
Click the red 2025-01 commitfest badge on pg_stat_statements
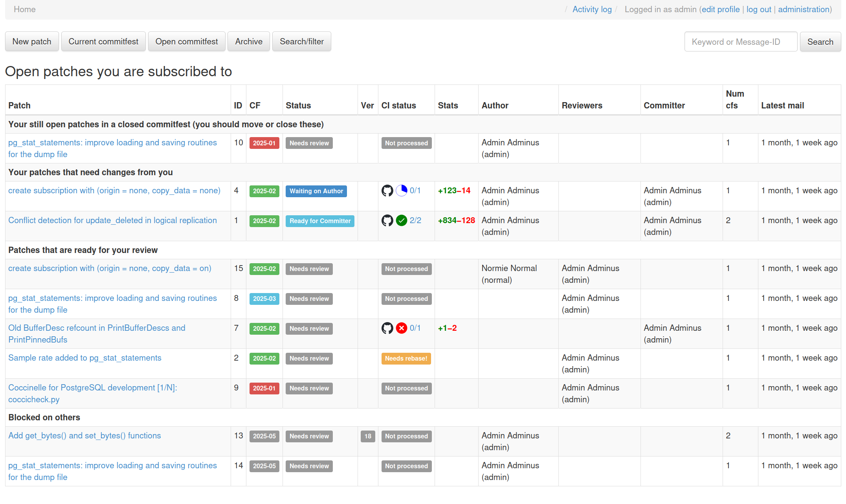264,143
